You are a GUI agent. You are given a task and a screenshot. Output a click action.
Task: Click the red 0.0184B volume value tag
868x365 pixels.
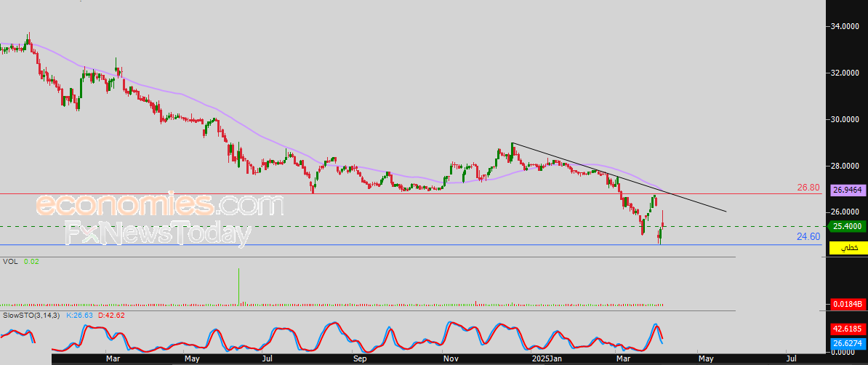tap(847, 304)
